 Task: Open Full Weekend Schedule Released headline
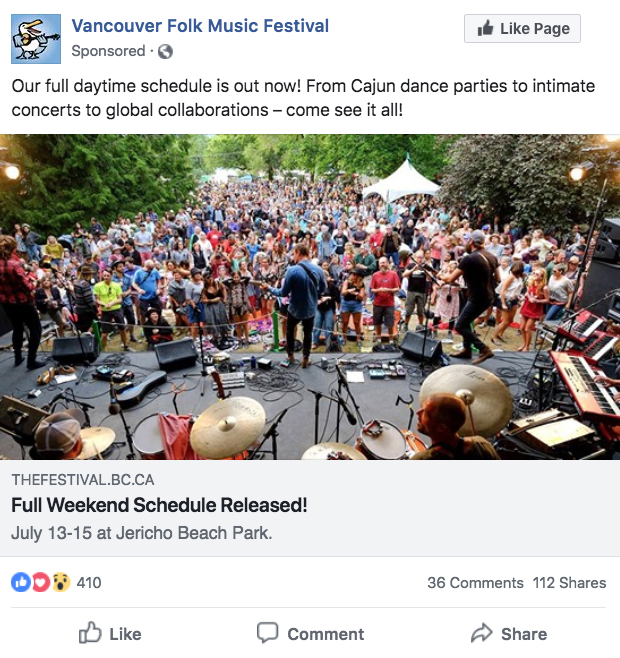[x=159, y=505]
